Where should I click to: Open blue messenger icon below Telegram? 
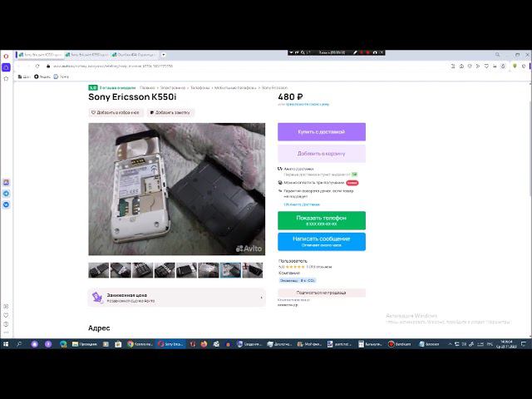(x=6, y=205)
